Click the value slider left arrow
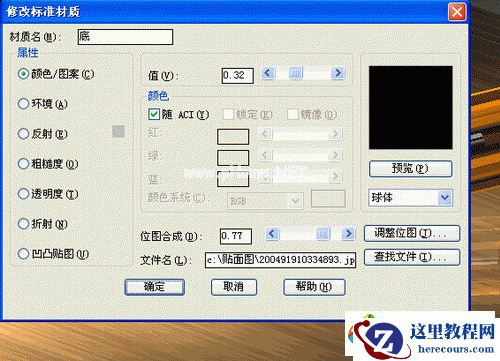The height and width of the screenshot is (361, 500). point(268,73)
